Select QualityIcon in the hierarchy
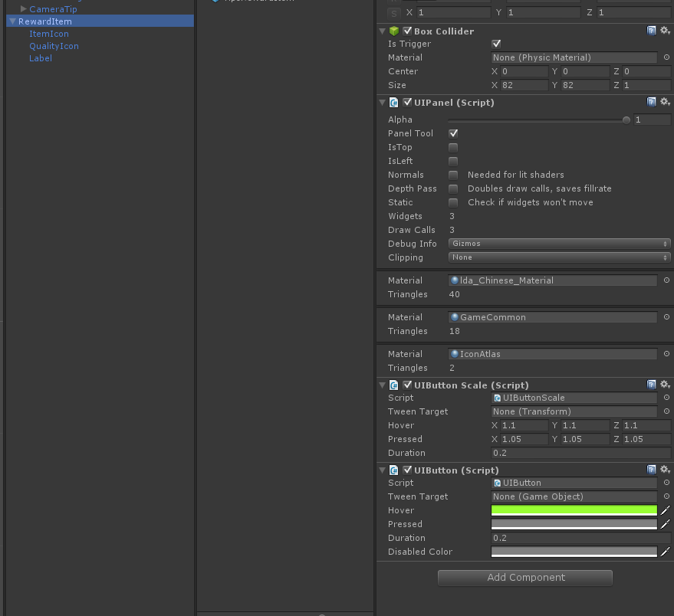This screenshot has width=674, height=616. tap(54, 46)
